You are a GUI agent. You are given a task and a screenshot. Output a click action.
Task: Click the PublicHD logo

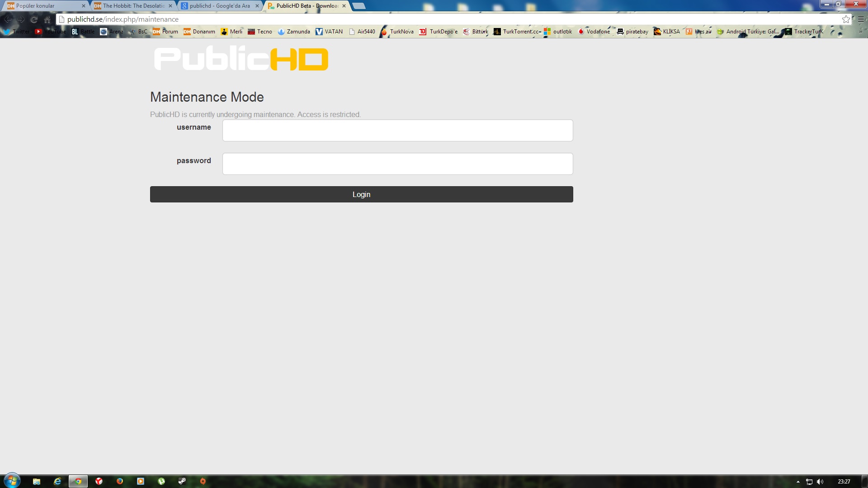pyautogui.click(x=241, y=58)
